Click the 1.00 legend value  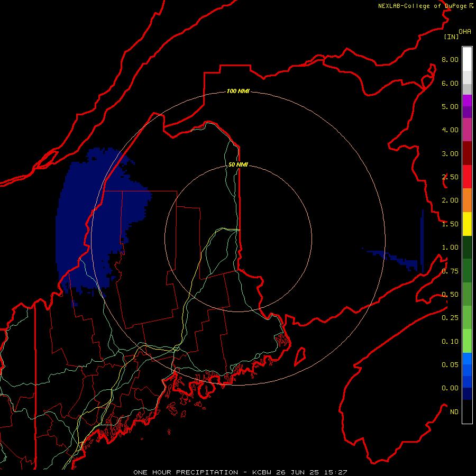(450, 248)
